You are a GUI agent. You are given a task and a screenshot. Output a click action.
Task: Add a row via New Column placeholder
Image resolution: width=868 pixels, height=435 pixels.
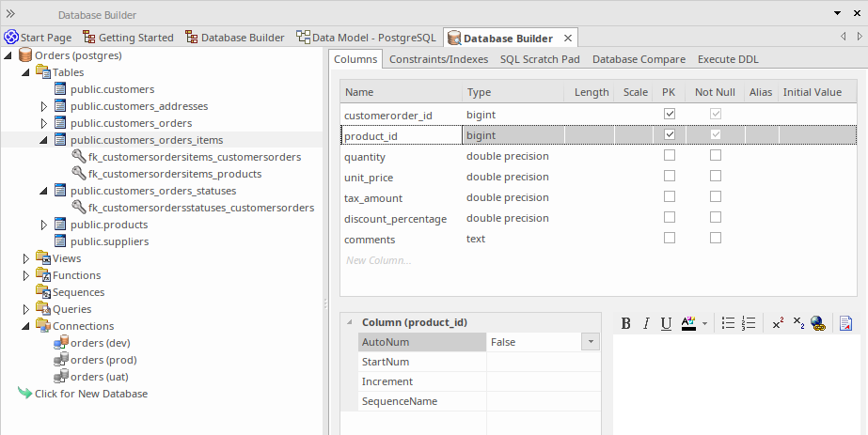tap(378, 260)
